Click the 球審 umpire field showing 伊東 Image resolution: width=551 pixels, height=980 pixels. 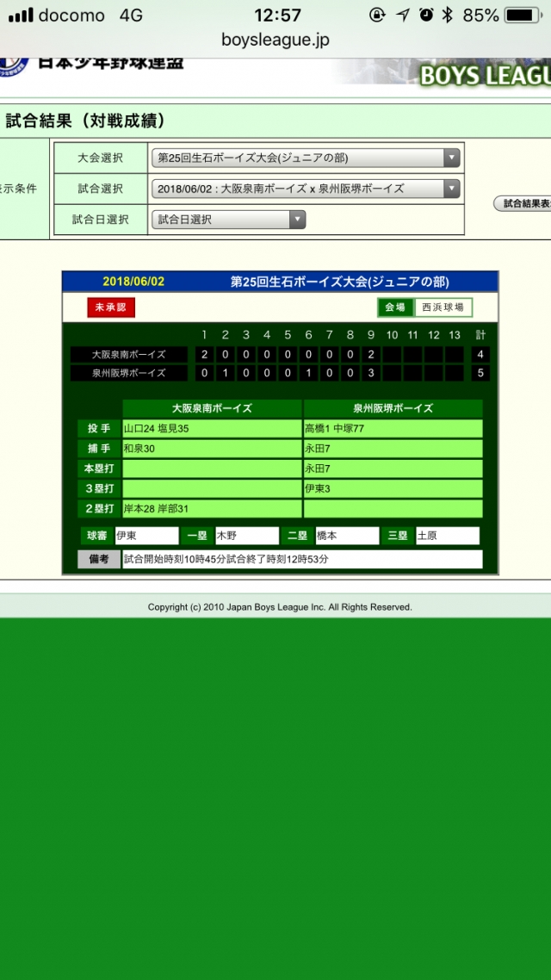146,536
